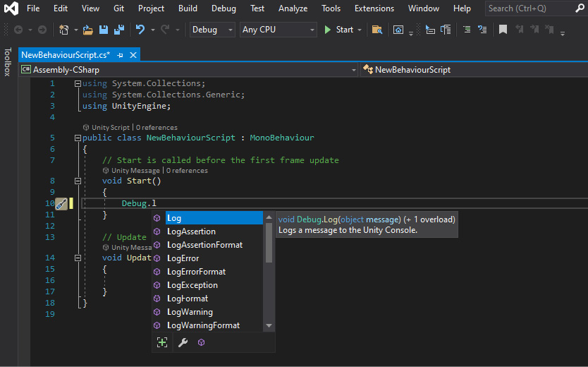
Task: Open the Help menu
Action: [462, 8]
